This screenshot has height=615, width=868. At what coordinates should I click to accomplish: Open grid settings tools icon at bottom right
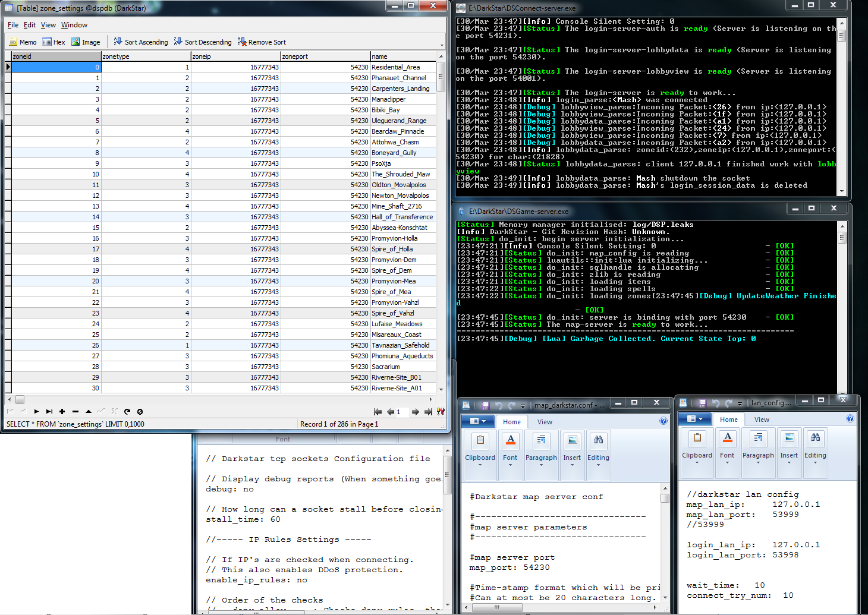(441, 411)
